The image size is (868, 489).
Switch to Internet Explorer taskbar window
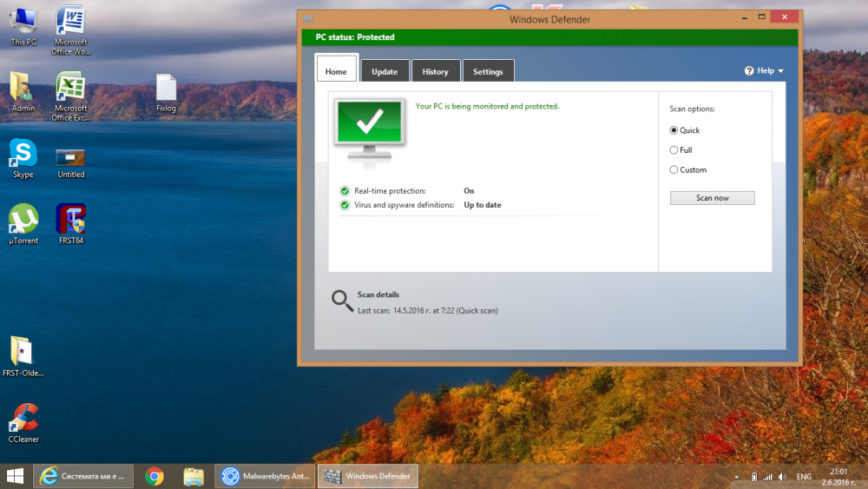click(x=83, y=476)
